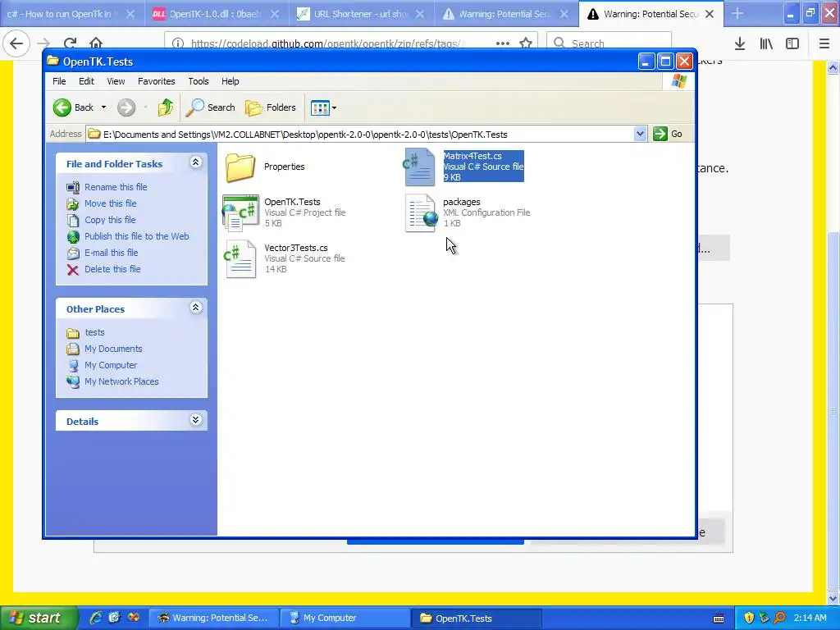
Task: Click Delete this file
Action: click(112, 269)
